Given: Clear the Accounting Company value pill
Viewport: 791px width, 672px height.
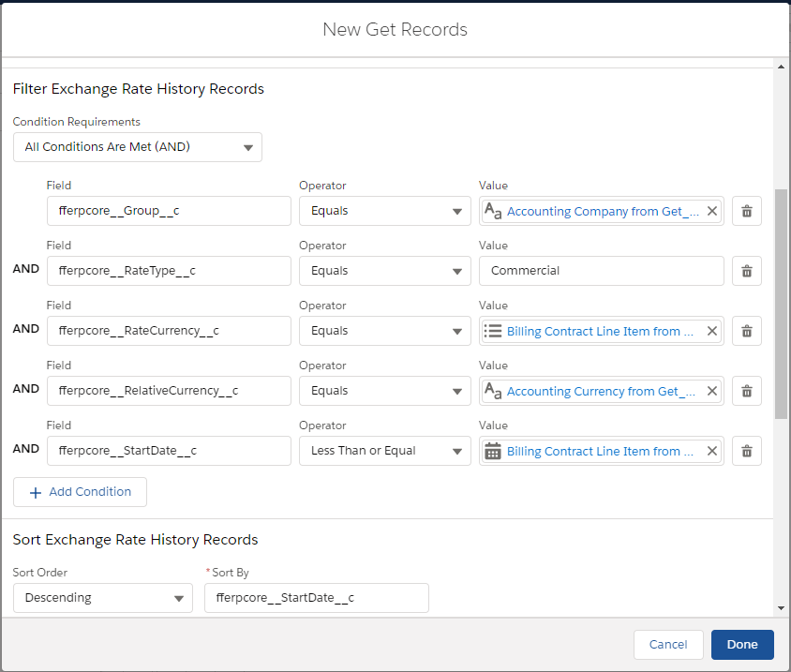Looking at the screenshot, I should click(x=711, y=211).
